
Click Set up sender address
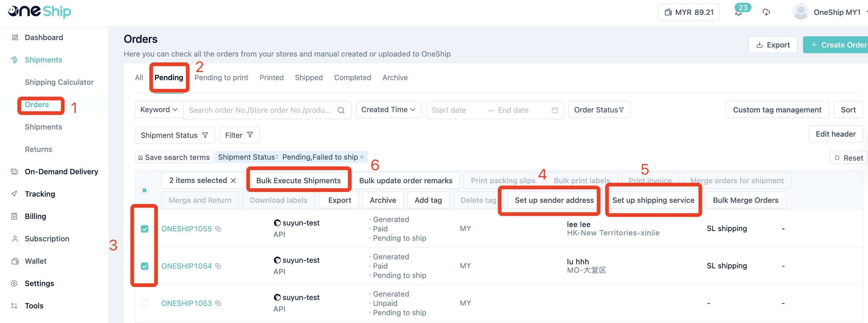(x=554, y=200)
